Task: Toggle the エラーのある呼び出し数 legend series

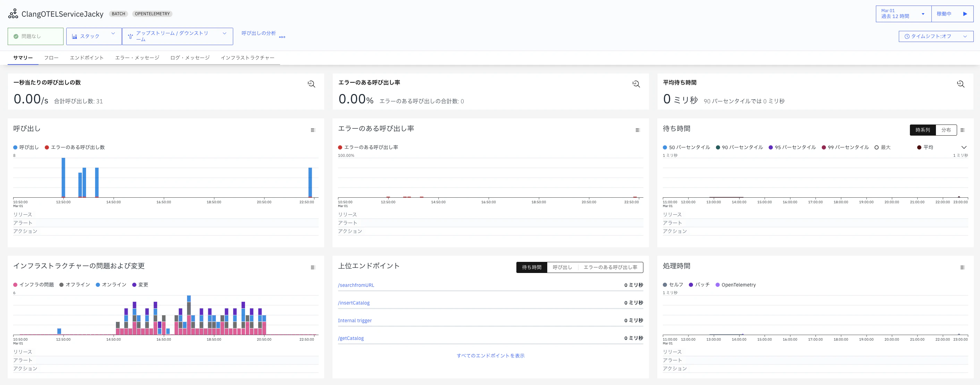Action: [75, 147]
